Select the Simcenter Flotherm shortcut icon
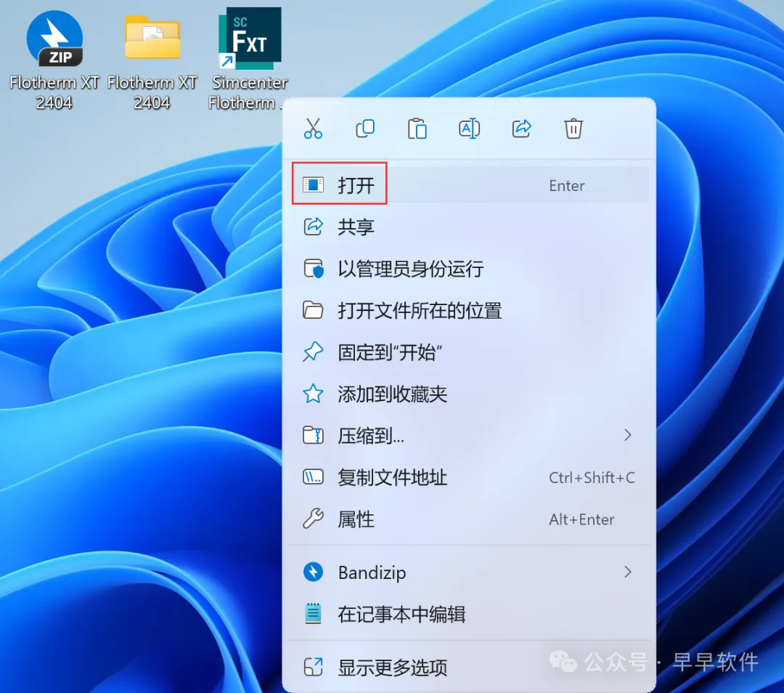Image resolution: width=784 pixels, height=693 pixels. pos(250,38)
